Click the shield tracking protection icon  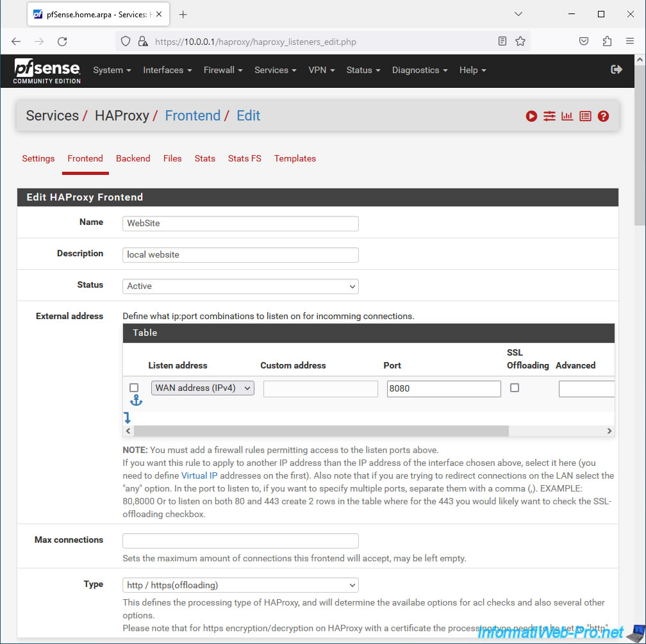(126, 41)
